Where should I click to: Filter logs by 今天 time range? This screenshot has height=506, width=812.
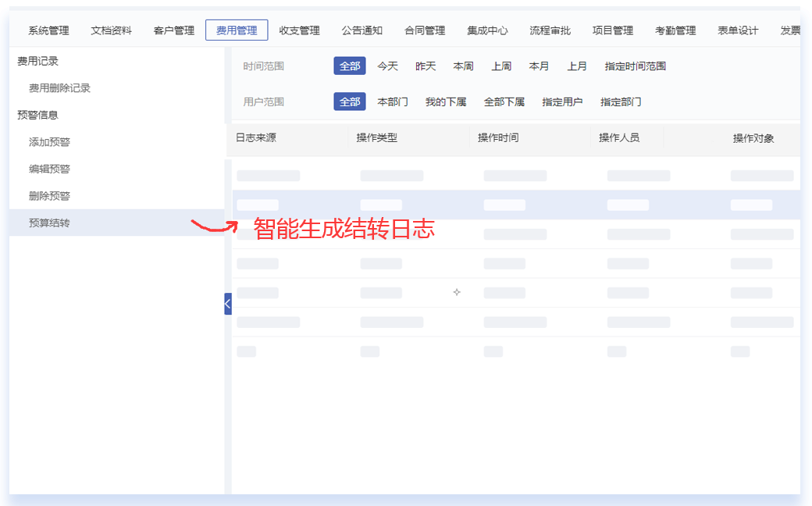(x=387, y=66)
